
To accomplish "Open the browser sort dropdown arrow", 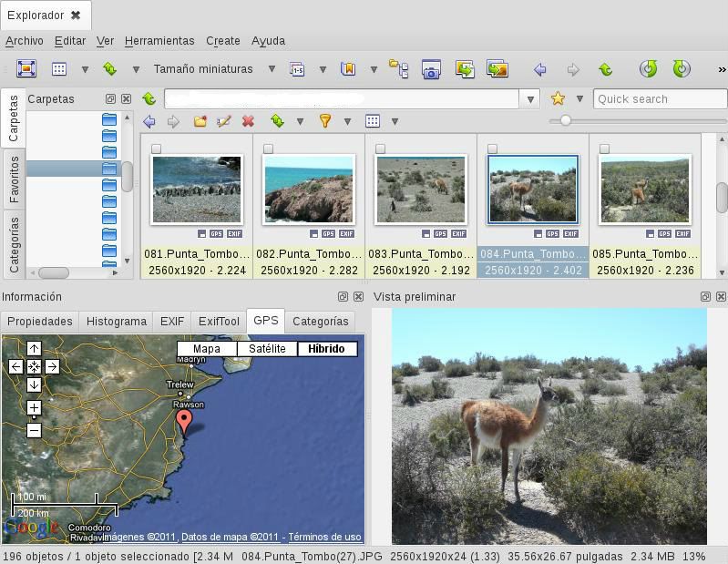I will point(300,122).
